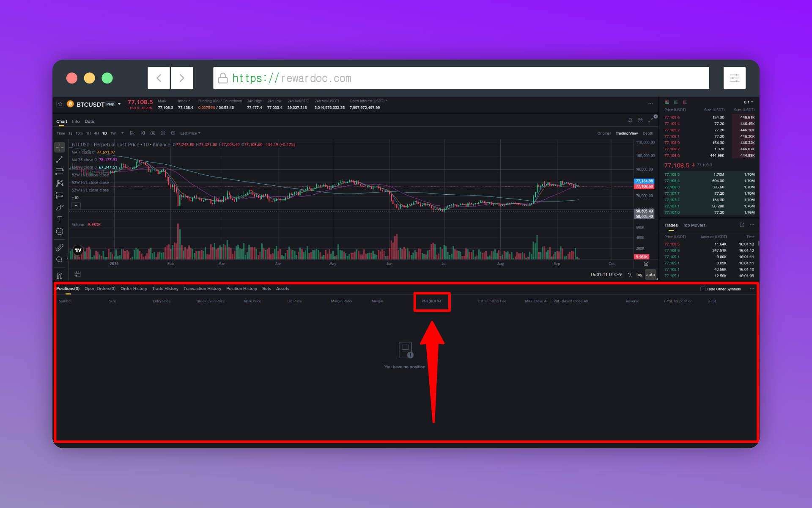The width and height of the screenshot is (812, 508).
Task: Show buy orders only in order book
Action: coord(676,102)
